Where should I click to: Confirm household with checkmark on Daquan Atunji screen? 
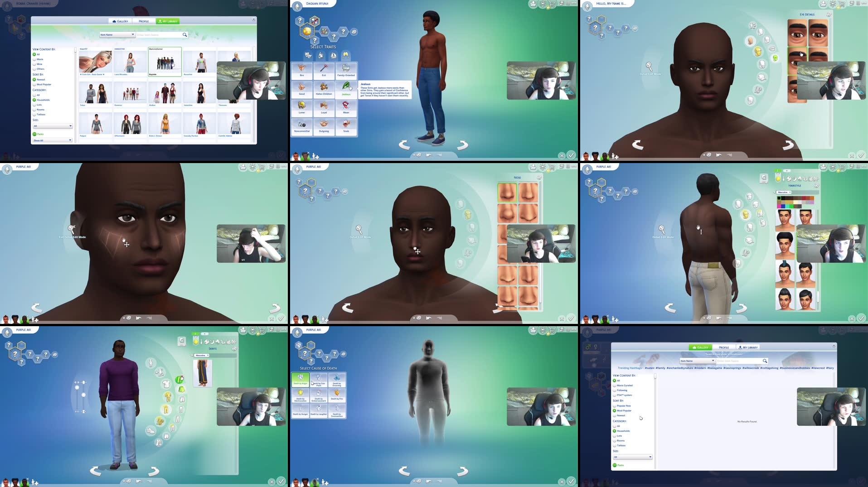[x=571, y=155]
